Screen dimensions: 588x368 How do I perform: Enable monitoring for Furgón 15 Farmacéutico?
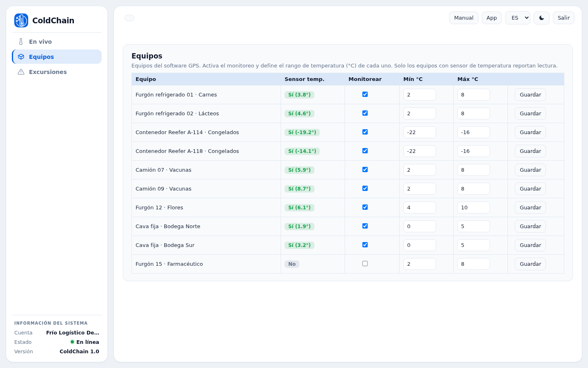coord(365,264)
